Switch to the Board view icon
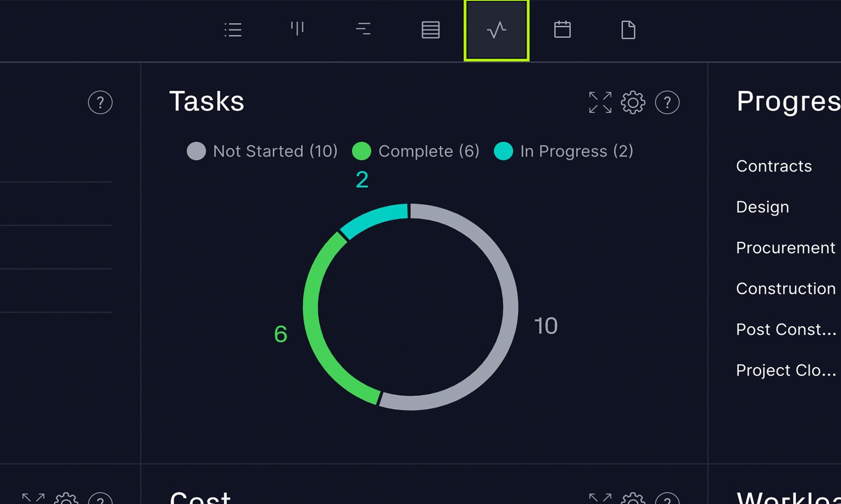The image size is (841, 504). tap(298, 29)
